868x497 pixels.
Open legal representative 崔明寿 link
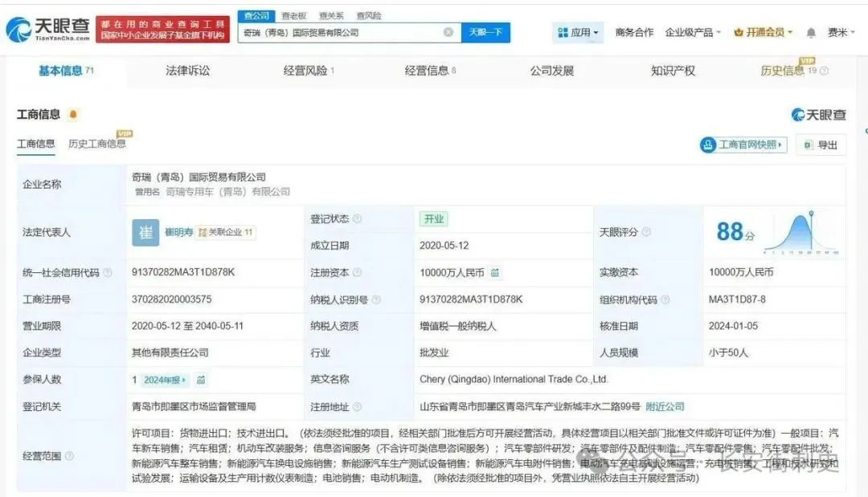(178, 232)
